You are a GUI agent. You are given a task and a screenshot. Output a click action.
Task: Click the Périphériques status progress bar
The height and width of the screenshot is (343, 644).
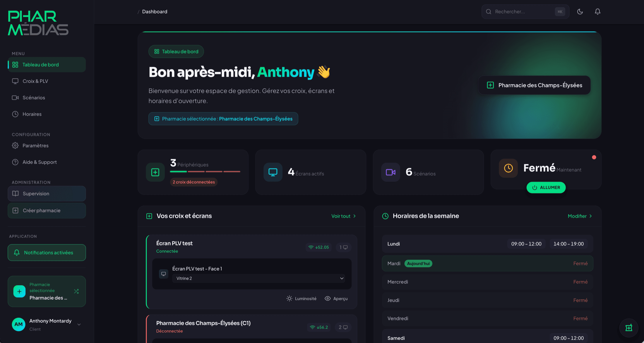pos(205,171)
